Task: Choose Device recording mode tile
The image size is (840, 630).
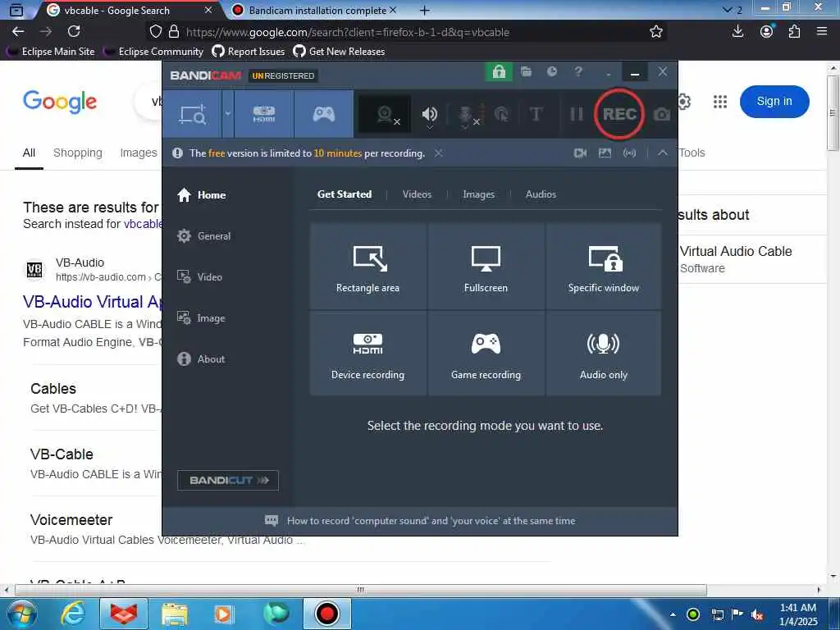Action: 368,354
